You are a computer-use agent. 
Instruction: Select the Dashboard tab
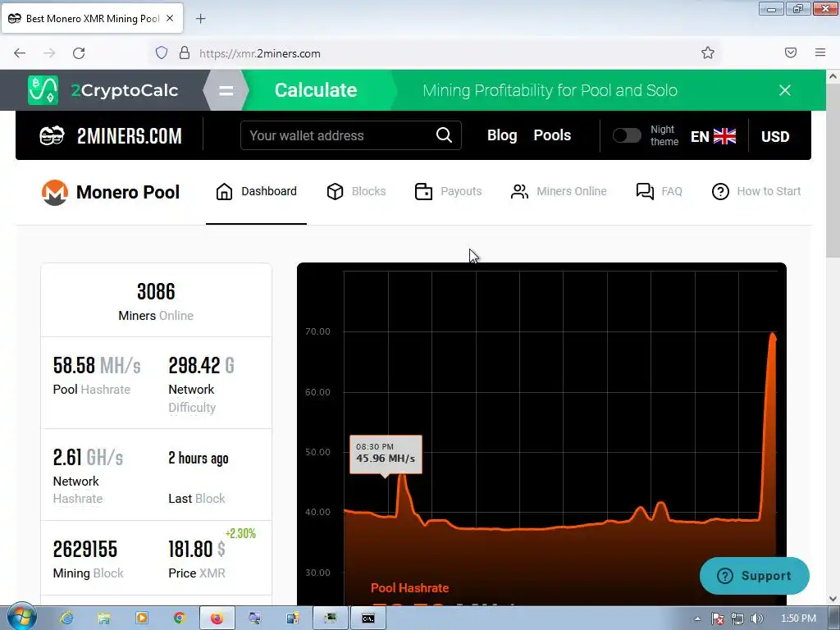click(x=256, y=191)
